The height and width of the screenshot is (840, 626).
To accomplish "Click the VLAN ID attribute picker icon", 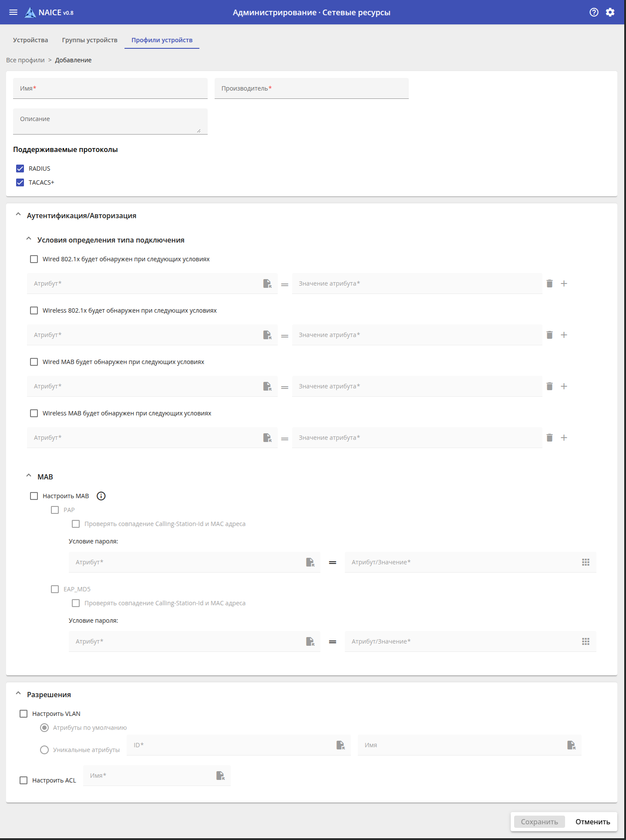I will point(340,745).
